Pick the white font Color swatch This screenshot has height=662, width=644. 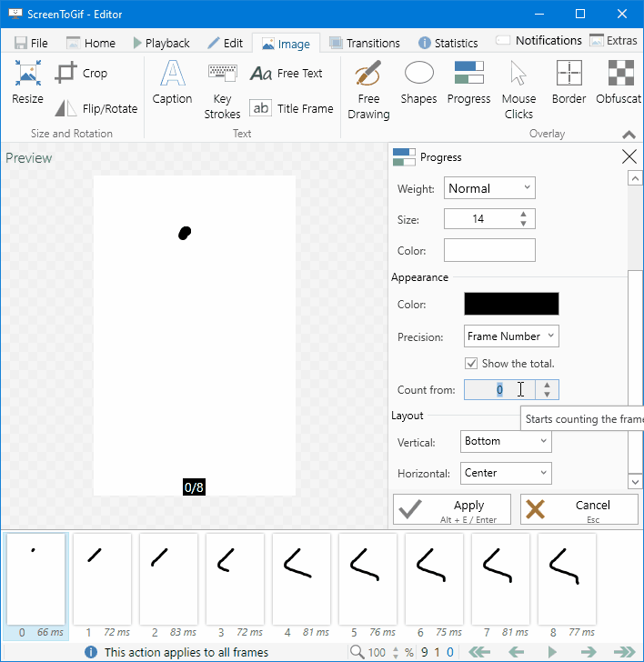(x=489, y=250)
